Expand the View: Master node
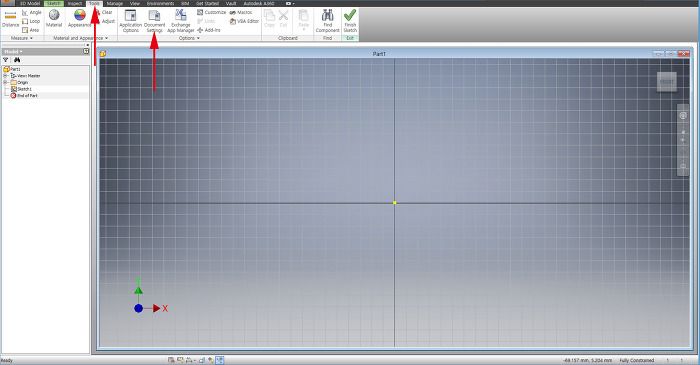Screen dimensions: 700x365 [5, 76]
